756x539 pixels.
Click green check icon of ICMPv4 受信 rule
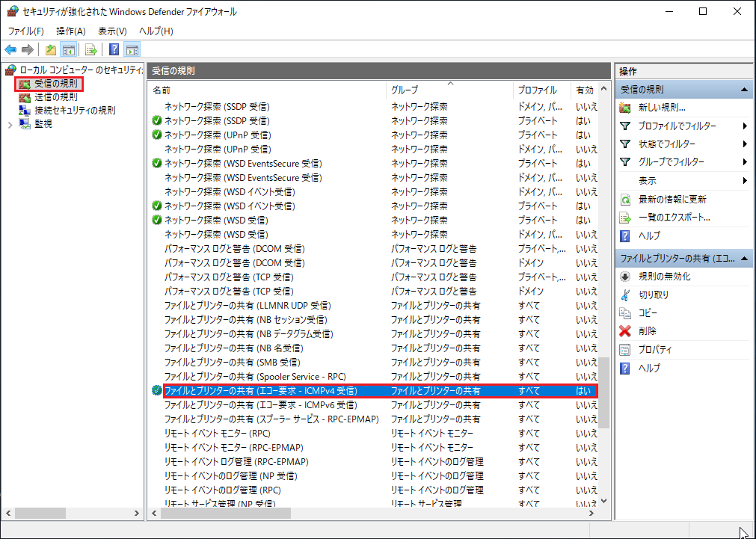point(157,390)
